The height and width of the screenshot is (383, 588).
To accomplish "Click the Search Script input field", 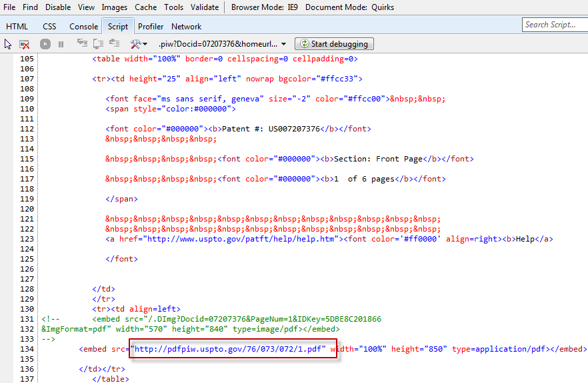I will pos(553,25).
